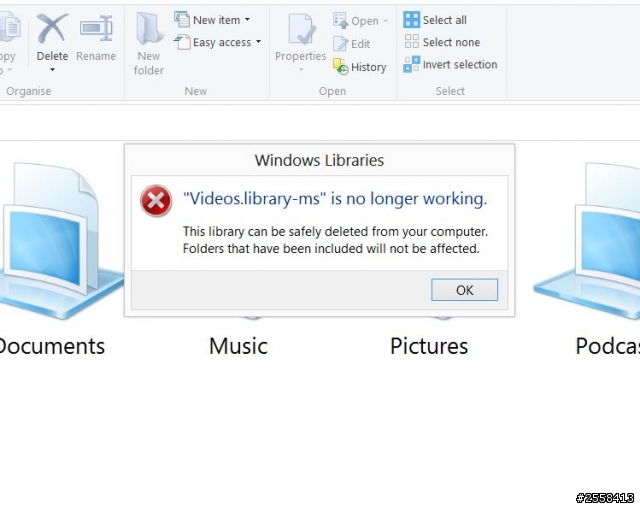This screenshot has height=506, width=640.
Task: Click the "This library can be safely deleted" text
Action: coord(335,231)
